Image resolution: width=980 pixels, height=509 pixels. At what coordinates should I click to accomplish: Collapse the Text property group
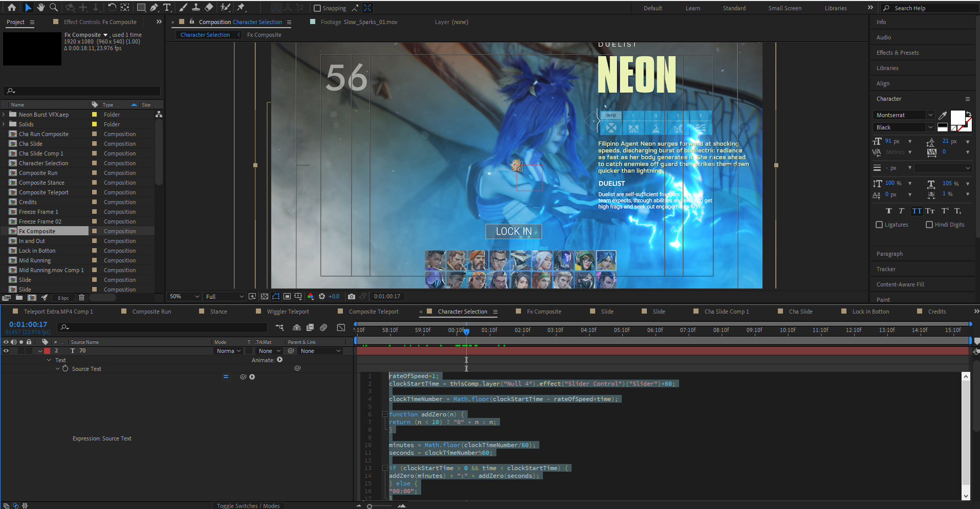pyautogui.click(x=49, y=360)
